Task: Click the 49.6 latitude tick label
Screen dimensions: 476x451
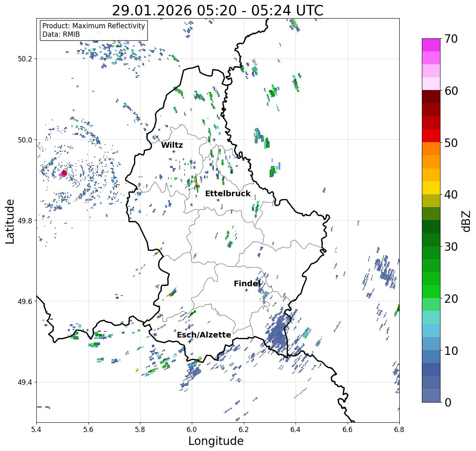Action: point(25,301)
